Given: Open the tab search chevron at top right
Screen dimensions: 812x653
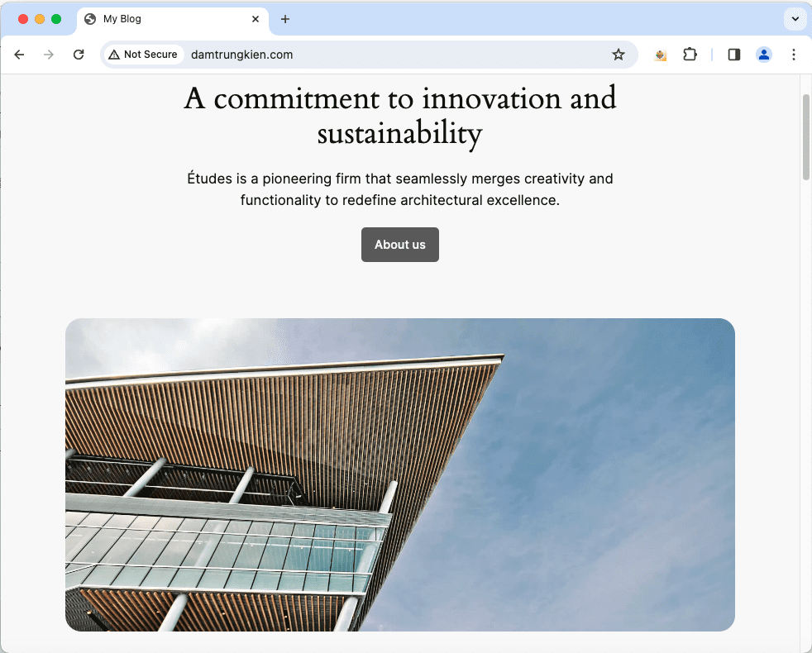Looking at the screenshot, I should click(x=795, y=19).
